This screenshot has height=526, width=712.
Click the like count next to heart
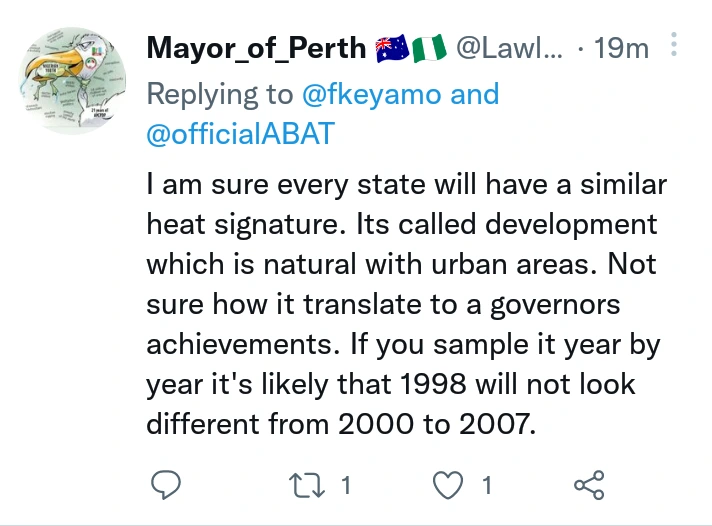click(x=487, y=486)
